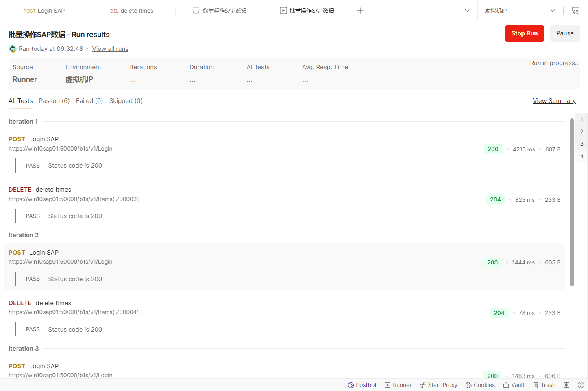Click the 虚拟机IP environment value in summary
The height and width of the screenshot is (391, 588).
coord(79,79)
